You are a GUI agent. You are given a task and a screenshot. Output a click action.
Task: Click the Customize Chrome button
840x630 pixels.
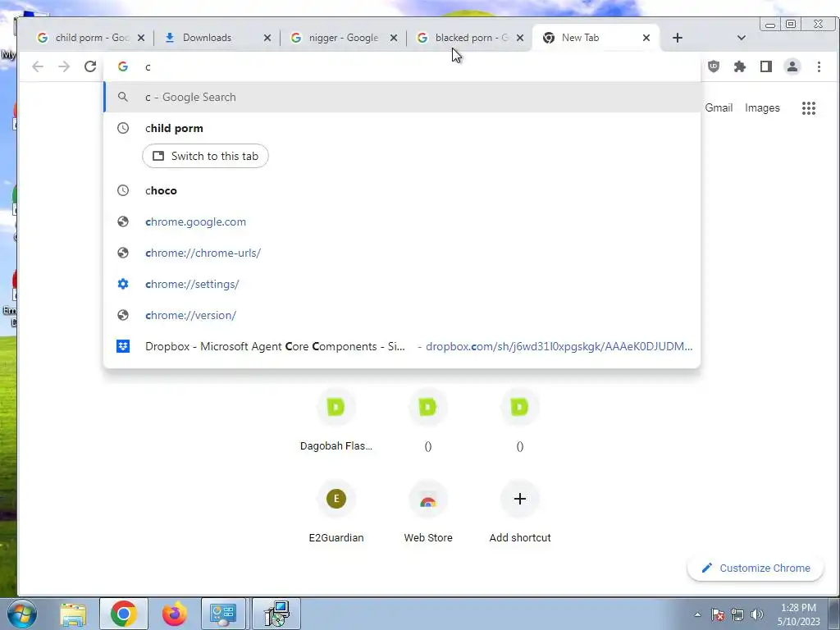coord(756,568)
